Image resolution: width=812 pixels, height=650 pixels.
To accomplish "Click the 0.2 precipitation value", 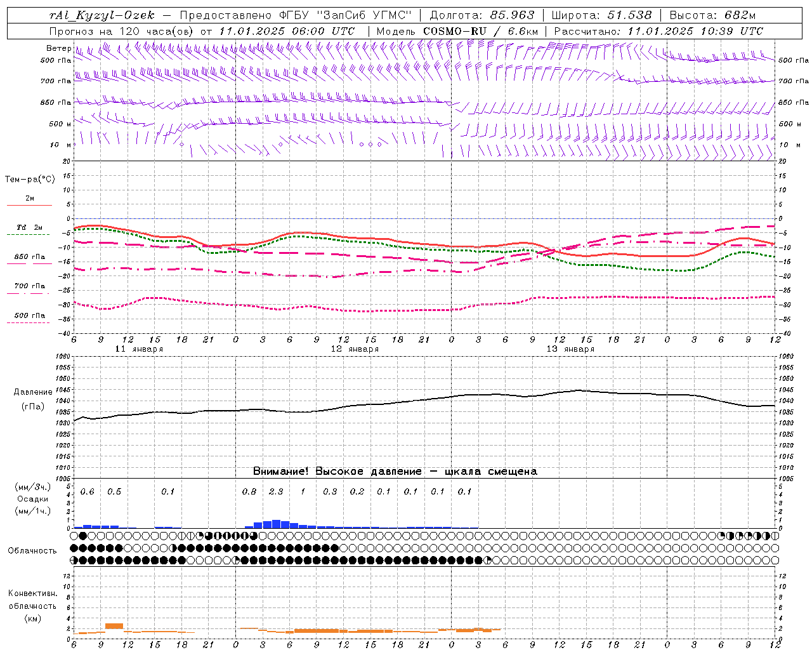I will pyautogui.click(x=357, y=491).
